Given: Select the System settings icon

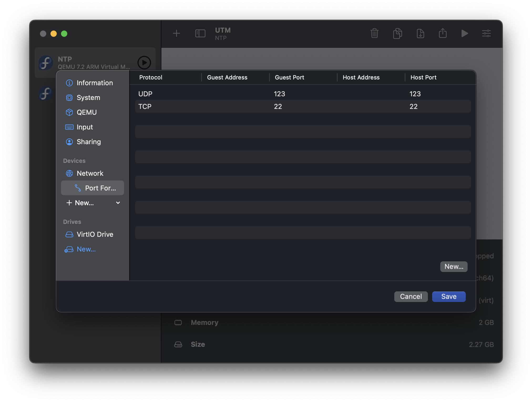Looking at the screenshot, I should [x=69, y=97].
